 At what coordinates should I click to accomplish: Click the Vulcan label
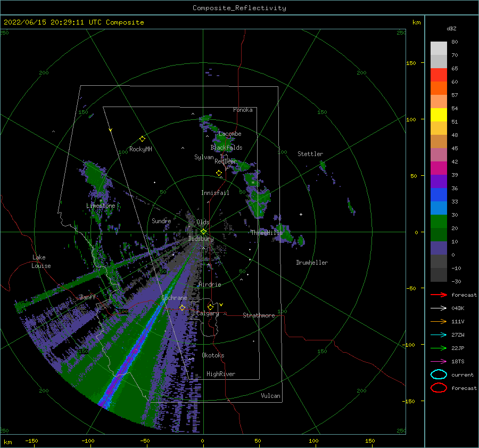tap(271, 396)
